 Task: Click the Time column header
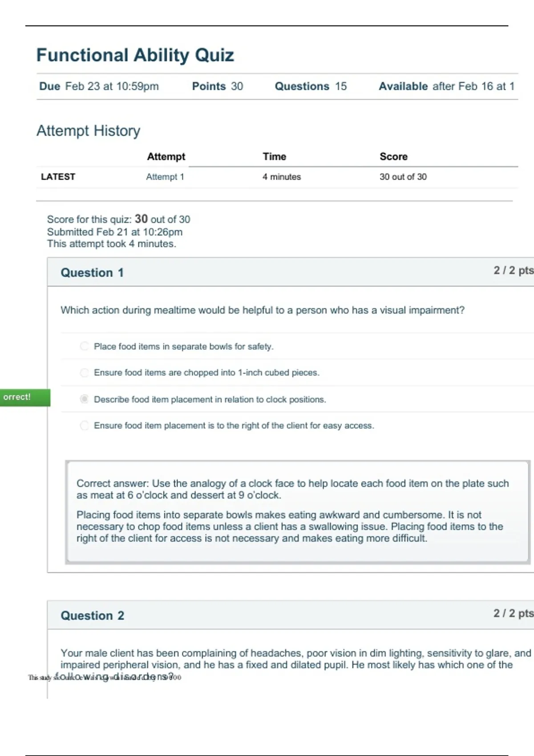(x=275, y=157)
